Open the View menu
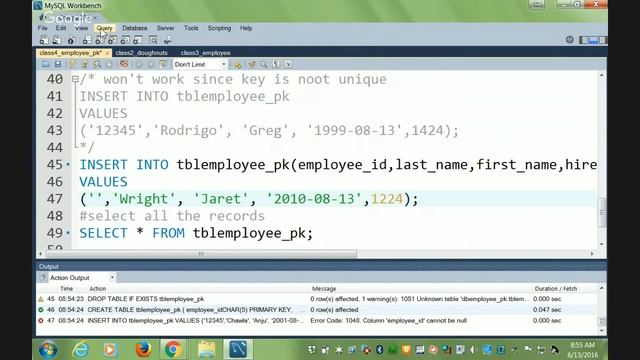This screenshot has height=360, width=640. (81, 28)
